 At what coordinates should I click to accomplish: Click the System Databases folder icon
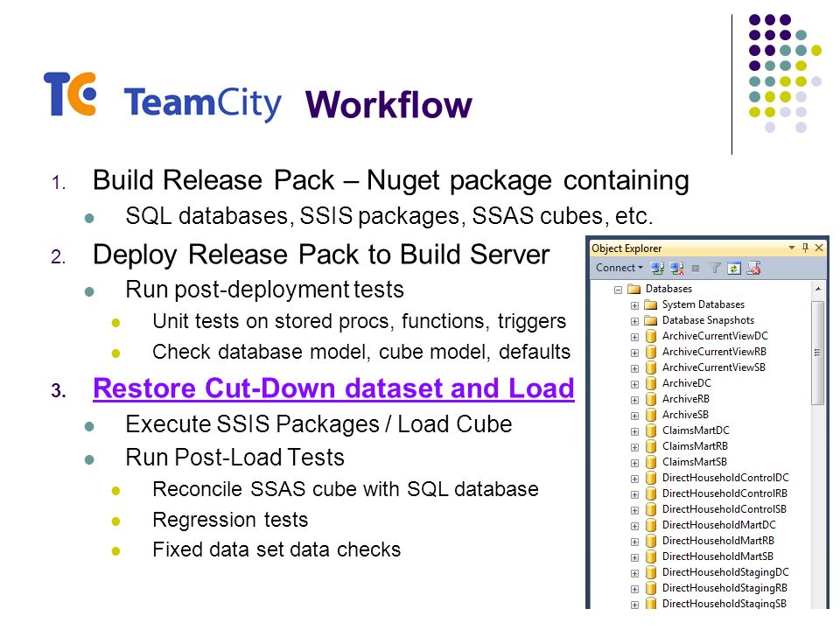[x=650, y=304]
